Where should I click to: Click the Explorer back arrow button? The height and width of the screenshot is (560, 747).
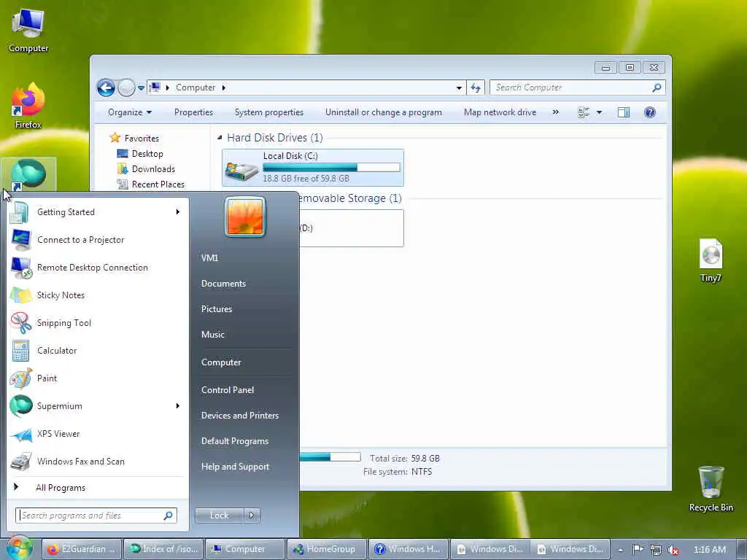(x=106, y=87)
